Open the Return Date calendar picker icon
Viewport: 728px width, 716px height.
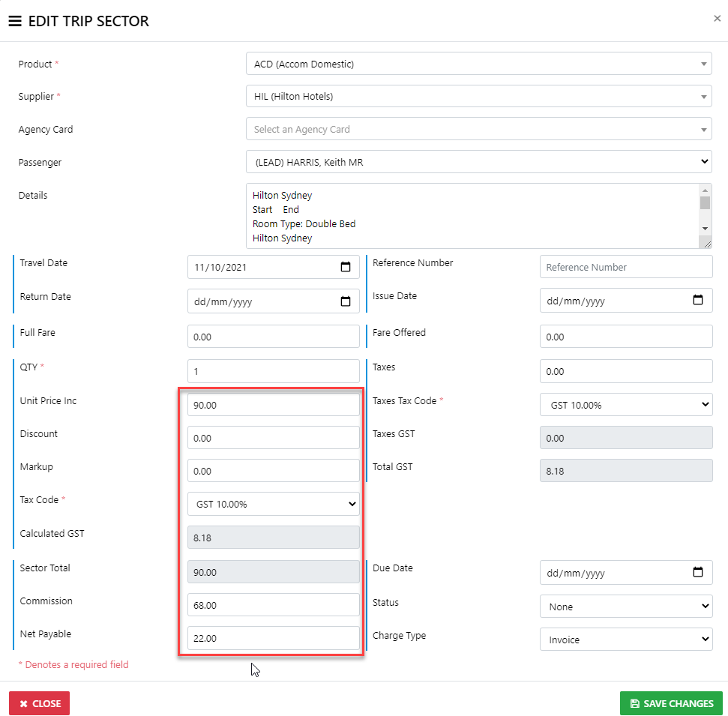point(346,301)
